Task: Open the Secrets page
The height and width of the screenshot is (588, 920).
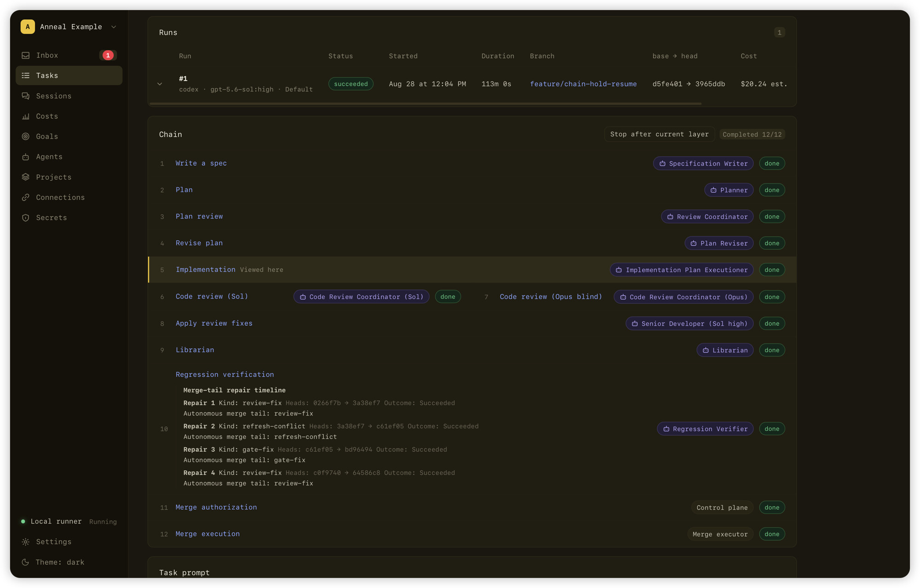Action: coord(69,218)
